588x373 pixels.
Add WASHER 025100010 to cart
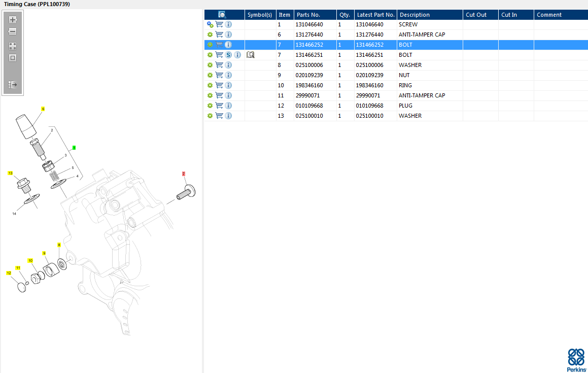[219, 116]
